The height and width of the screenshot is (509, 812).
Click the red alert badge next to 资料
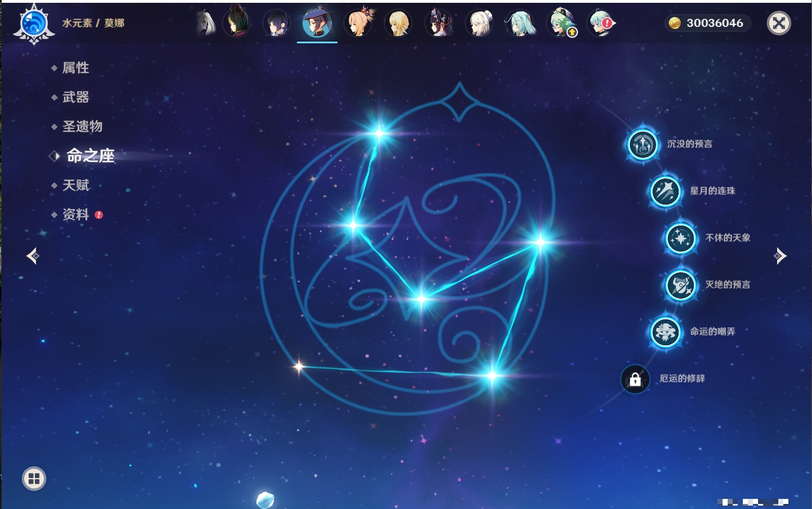point(99,215)
